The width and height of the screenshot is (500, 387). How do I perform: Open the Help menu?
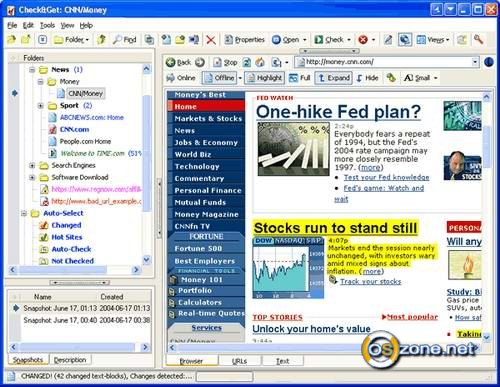click(x=86, y=25)
